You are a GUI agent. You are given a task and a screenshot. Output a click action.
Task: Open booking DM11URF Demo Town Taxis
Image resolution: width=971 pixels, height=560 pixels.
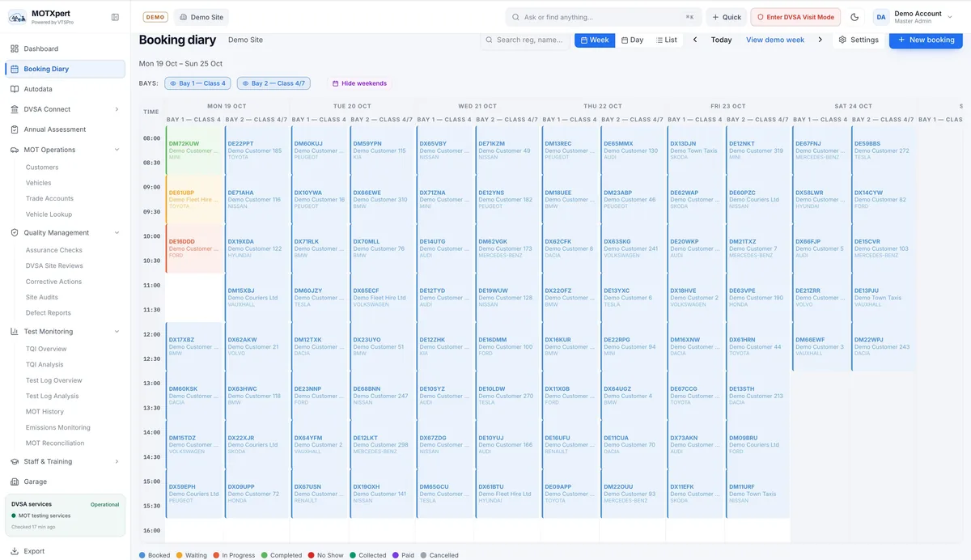point(758,494)
